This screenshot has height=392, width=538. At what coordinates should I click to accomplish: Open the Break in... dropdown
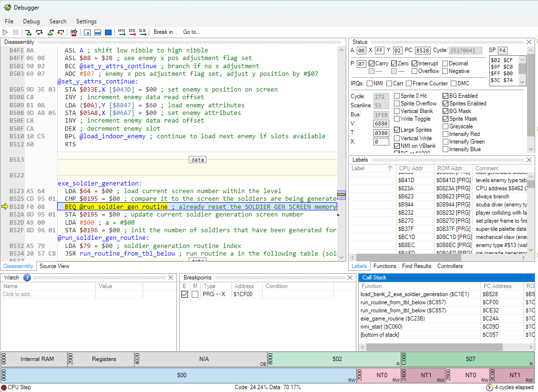pos(165,32)
